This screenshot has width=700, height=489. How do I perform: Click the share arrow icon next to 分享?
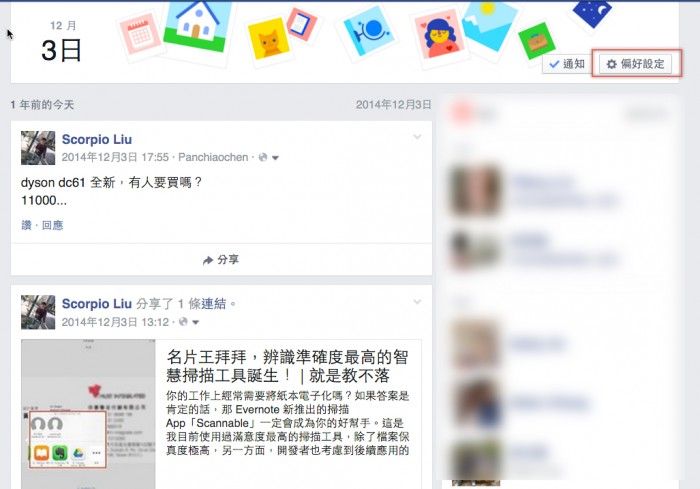[x=208, y=260]
